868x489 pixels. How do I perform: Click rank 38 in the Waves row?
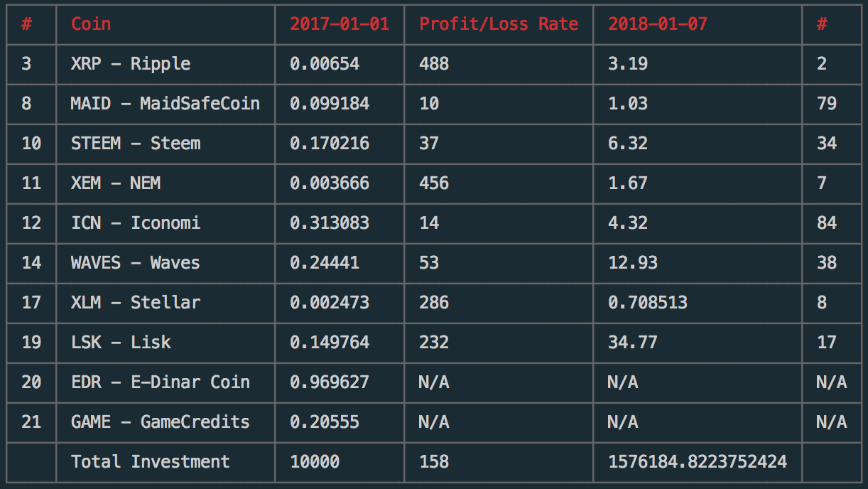(x=827, y=263)
